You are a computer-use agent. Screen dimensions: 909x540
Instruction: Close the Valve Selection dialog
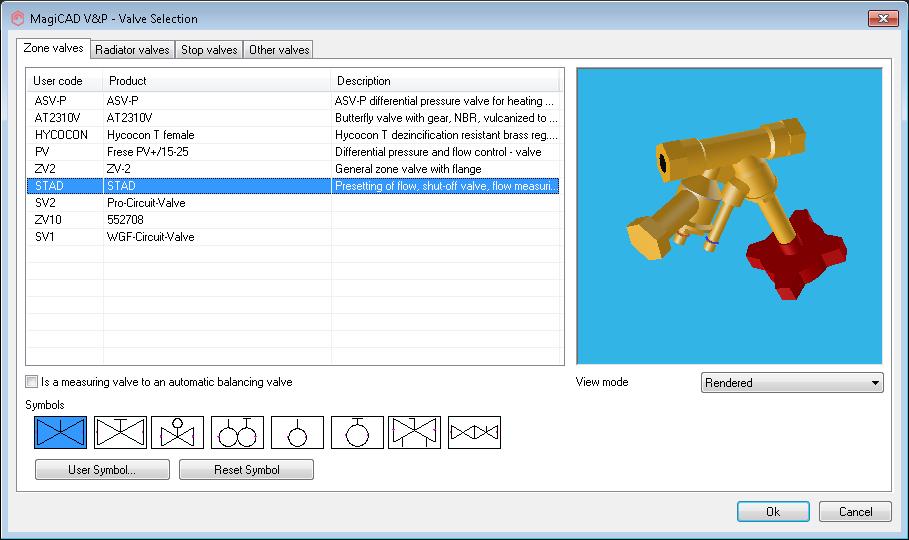tap(883, 19)
